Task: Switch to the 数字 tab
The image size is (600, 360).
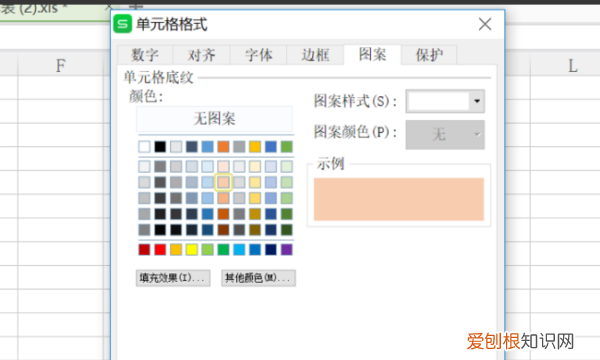Action: coord(145,55)
